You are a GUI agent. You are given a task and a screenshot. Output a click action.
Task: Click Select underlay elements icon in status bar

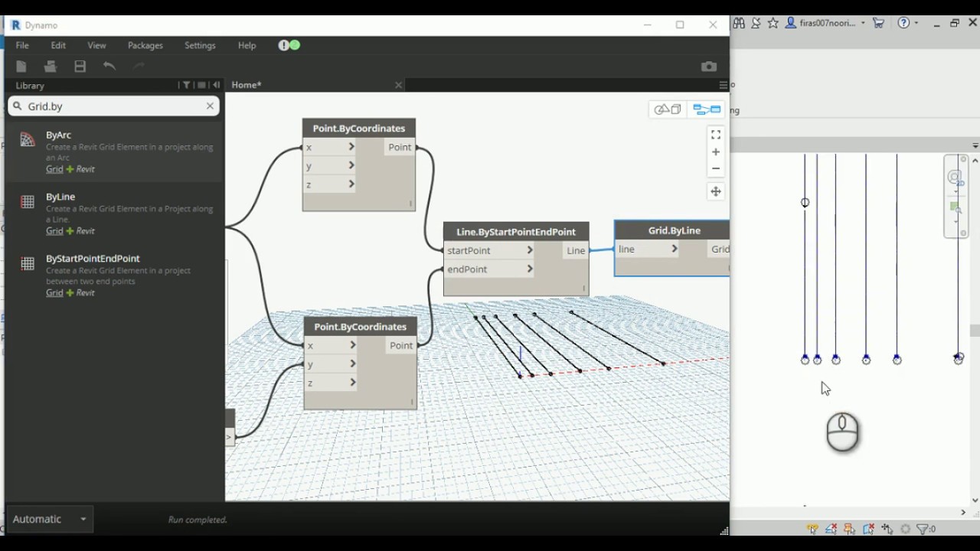coord(831,529)
